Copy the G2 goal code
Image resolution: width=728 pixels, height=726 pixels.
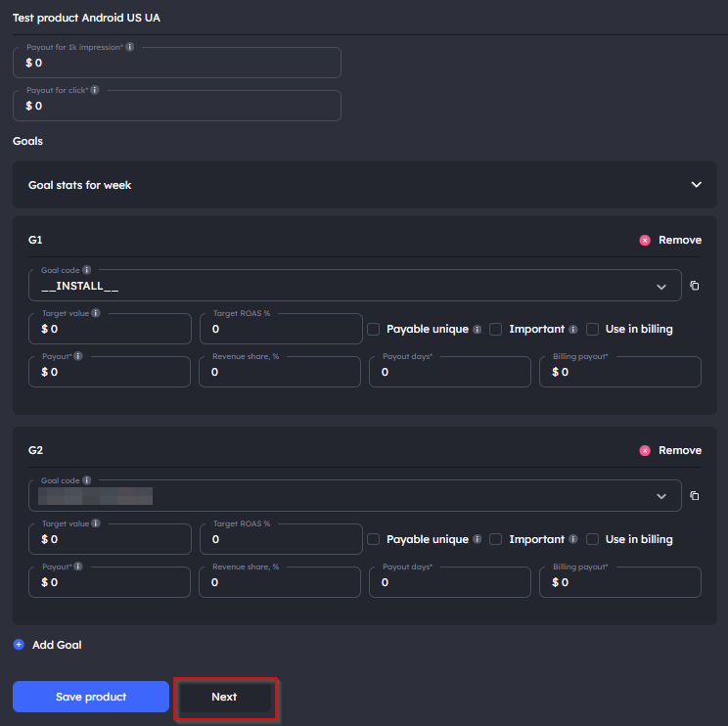point(695,496)
